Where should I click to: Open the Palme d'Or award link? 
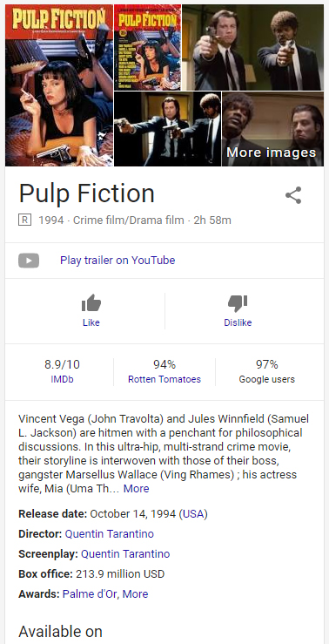point(90,594)
